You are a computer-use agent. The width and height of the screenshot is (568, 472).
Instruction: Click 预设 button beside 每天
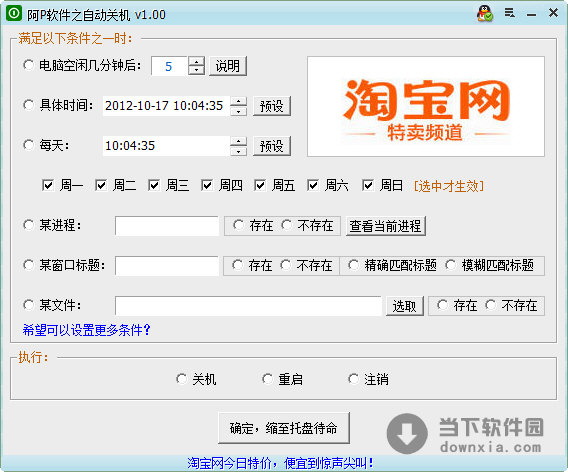tap(272, 146)
